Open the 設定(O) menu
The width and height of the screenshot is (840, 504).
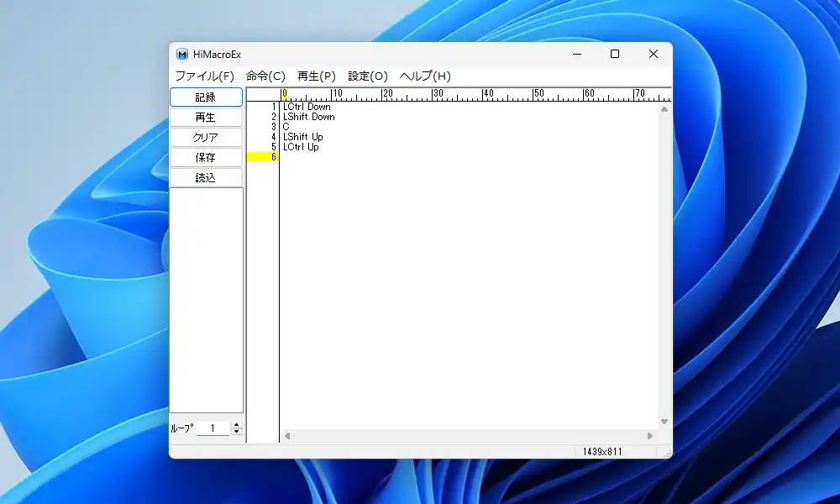click(367, 76)
